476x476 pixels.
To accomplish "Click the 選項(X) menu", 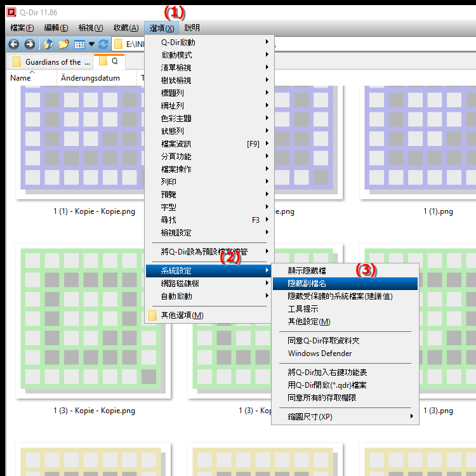I will tap(161, 28).
